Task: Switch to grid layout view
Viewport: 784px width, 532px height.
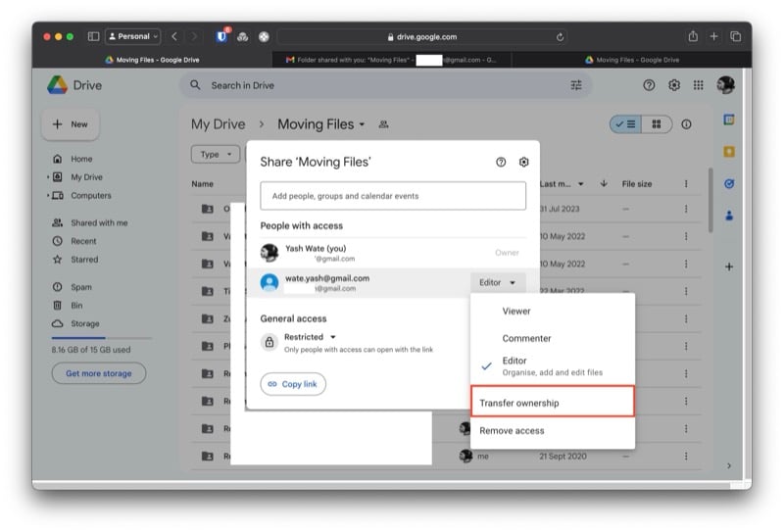Action: (x=657, y=124)
